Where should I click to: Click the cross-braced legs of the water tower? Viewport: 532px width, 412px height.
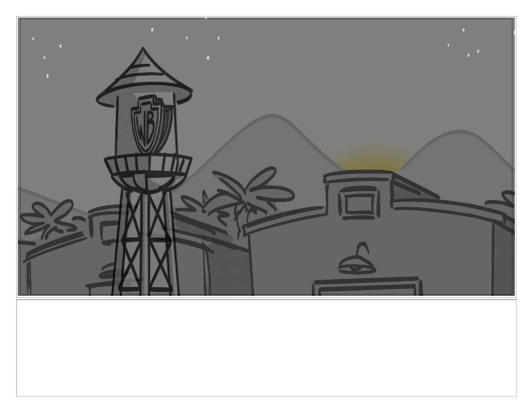point(145,242)
